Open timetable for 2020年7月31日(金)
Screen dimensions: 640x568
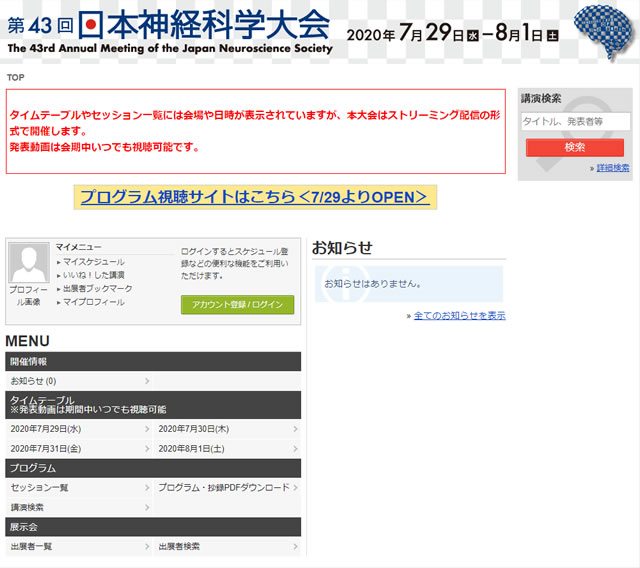[79, 449]
